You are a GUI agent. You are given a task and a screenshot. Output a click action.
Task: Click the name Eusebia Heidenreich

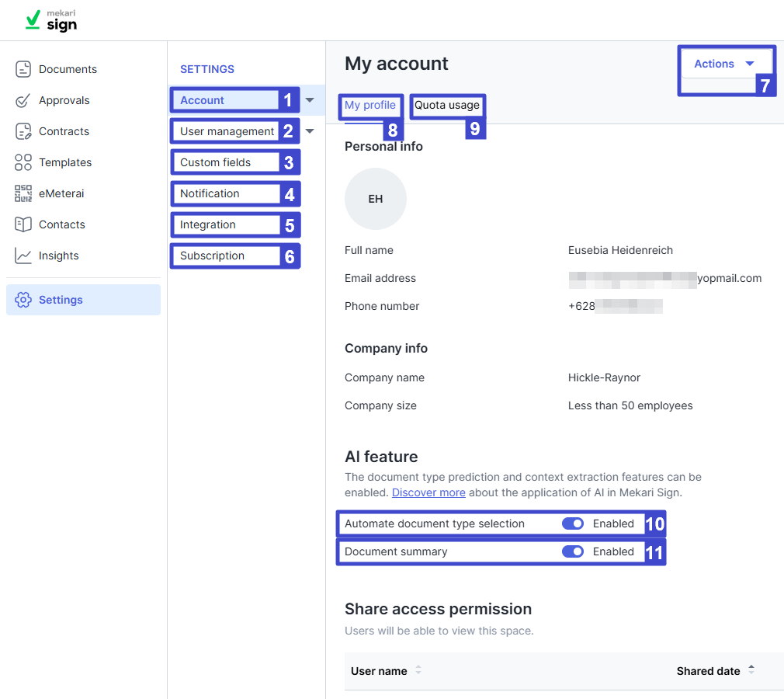[x=620, y=250]
